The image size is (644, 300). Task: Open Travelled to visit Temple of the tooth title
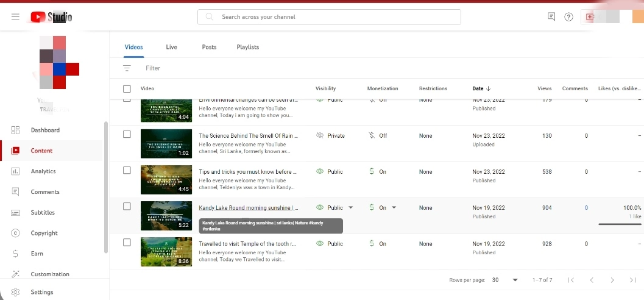click(x=247, y=244)
